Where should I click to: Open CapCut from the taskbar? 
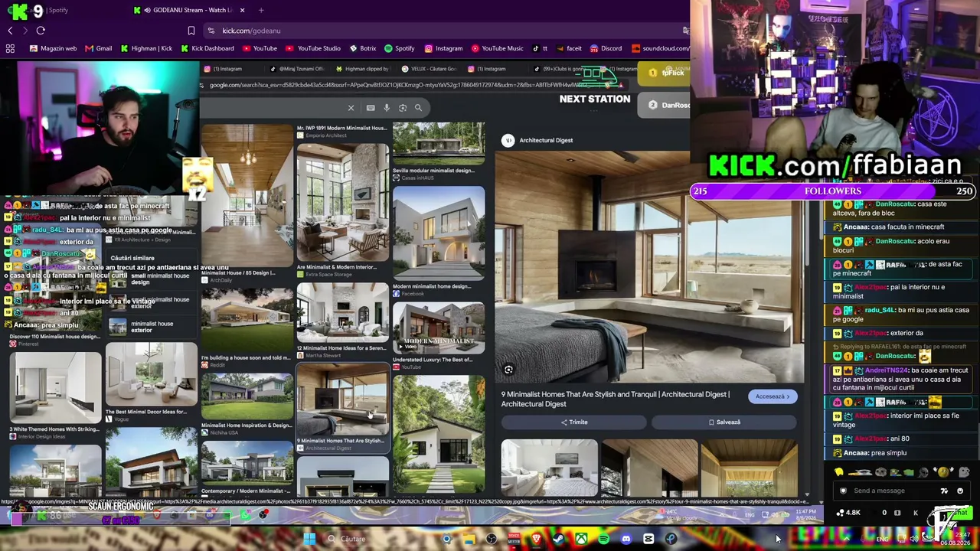648,540
